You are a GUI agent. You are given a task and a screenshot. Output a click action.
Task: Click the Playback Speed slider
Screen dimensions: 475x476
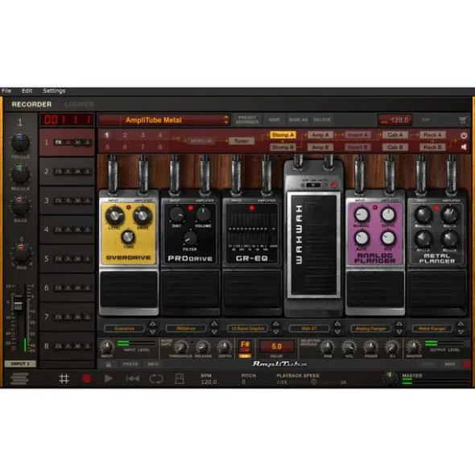tap(314, 383)
